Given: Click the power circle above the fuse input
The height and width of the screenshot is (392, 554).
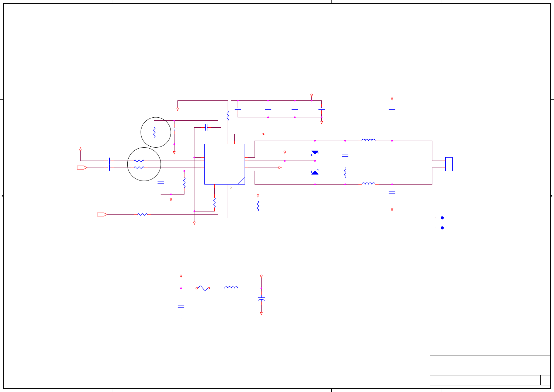Looking at the screenshot, I should [x=181, y=276].
